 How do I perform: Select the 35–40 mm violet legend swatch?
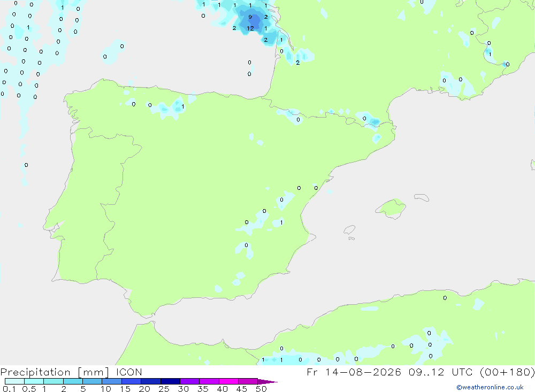click(x=209, y=381)
